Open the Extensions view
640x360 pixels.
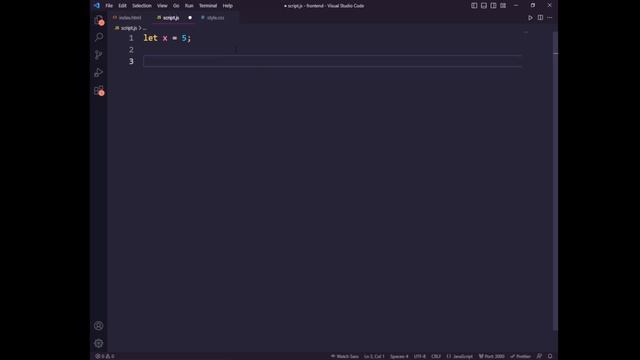click(x=99, y=90)
